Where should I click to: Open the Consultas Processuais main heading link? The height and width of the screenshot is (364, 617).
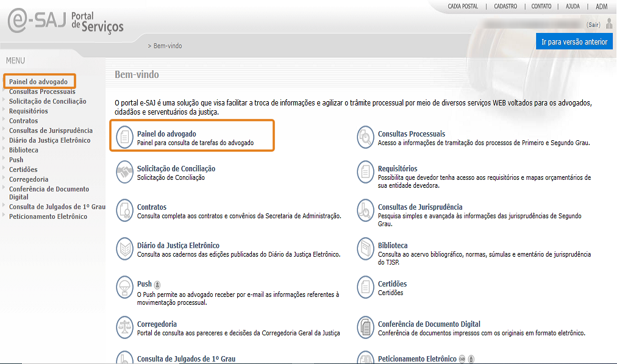[x=412, y=134]
